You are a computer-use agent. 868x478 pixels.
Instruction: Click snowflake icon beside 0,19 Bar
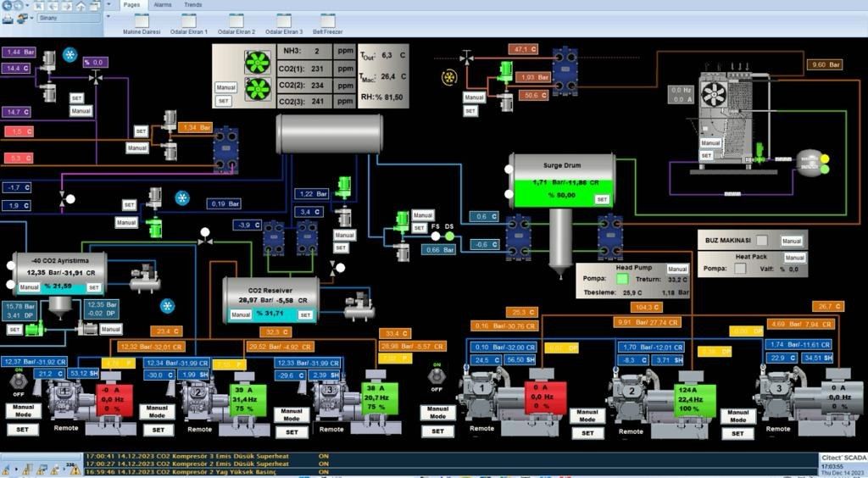182,197
